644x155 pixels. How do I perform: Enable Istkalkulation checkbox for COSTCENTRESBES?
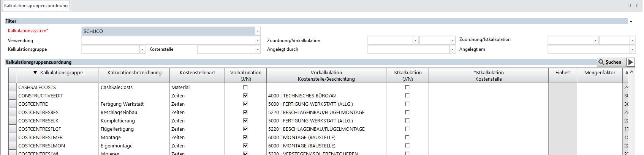point(407,113)
